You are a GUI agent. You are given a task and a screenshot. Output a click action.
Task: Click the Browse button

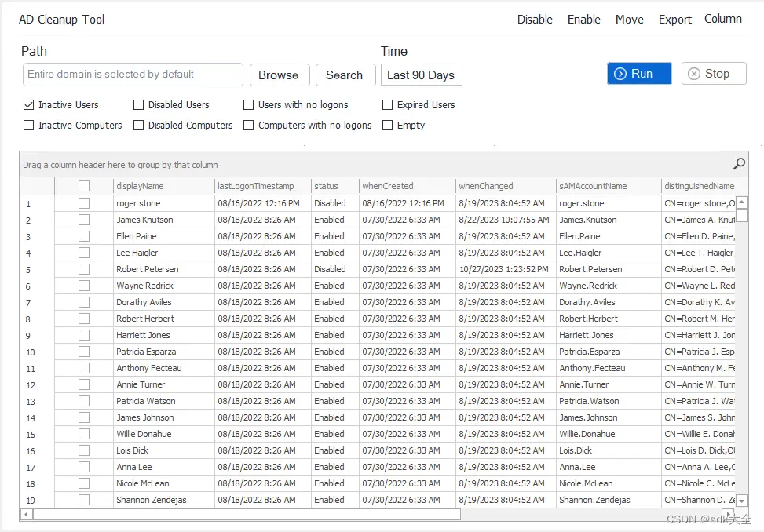pos(279,75)
